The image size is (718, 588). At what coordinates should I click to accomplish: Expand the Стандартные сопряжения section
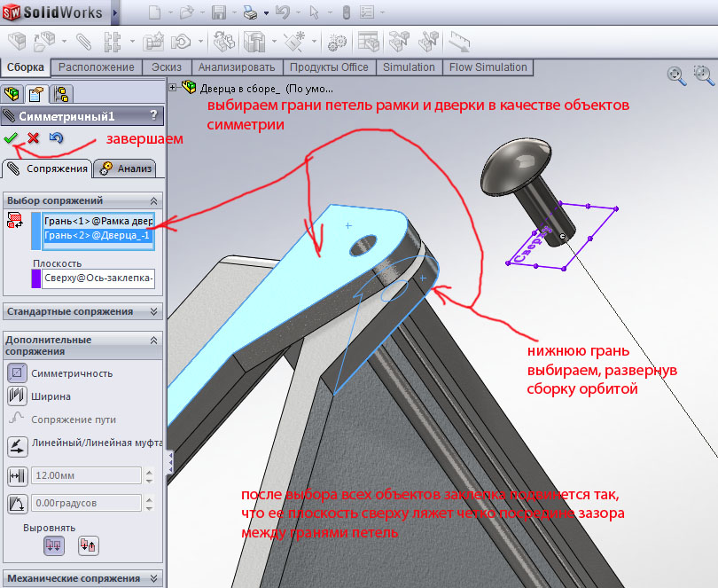pos(154,311)
